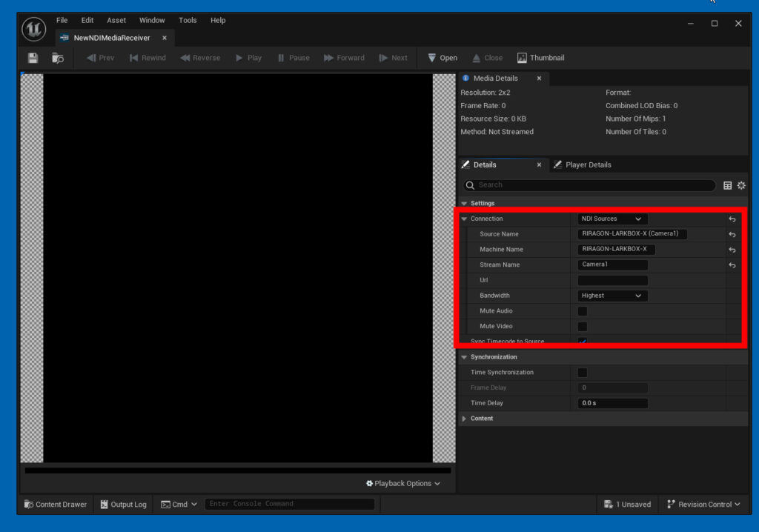Toggle Time Synchronization checkbox
This screenshot has width=759, height=532.
click(582, 372)
